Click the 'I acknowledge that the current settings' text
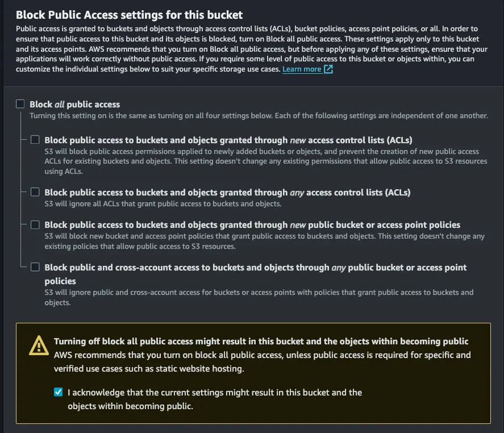This screenshot has width=504, height=433. coord(214,392)
